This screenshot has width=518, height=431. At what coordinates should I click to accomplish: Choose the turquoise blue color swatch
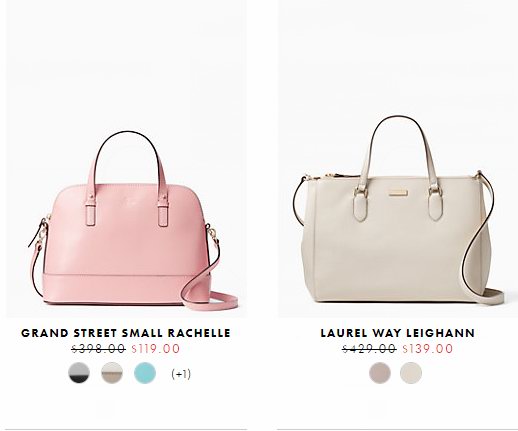[145, 373]
